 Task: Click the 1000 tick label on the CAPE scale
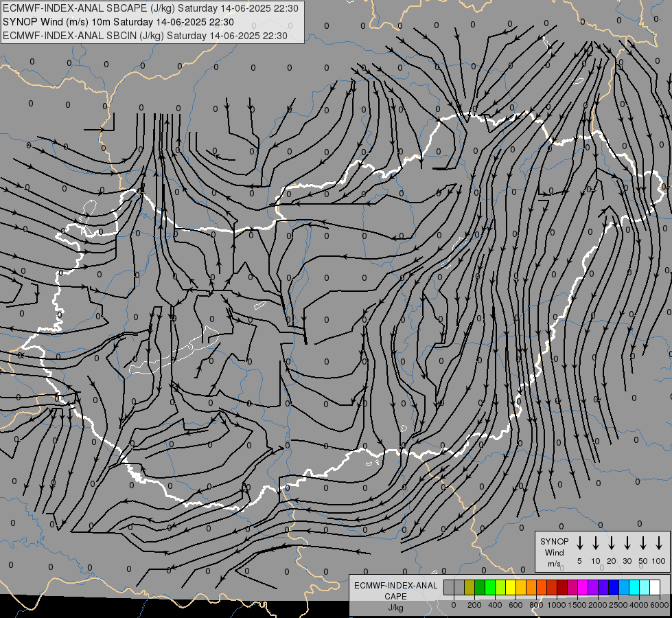tap(557, 605)
